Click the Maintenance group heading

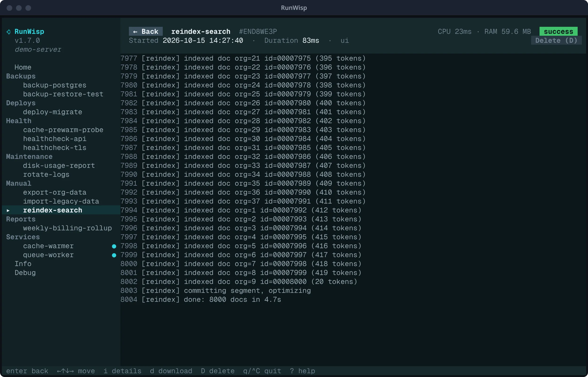(29, 157)
